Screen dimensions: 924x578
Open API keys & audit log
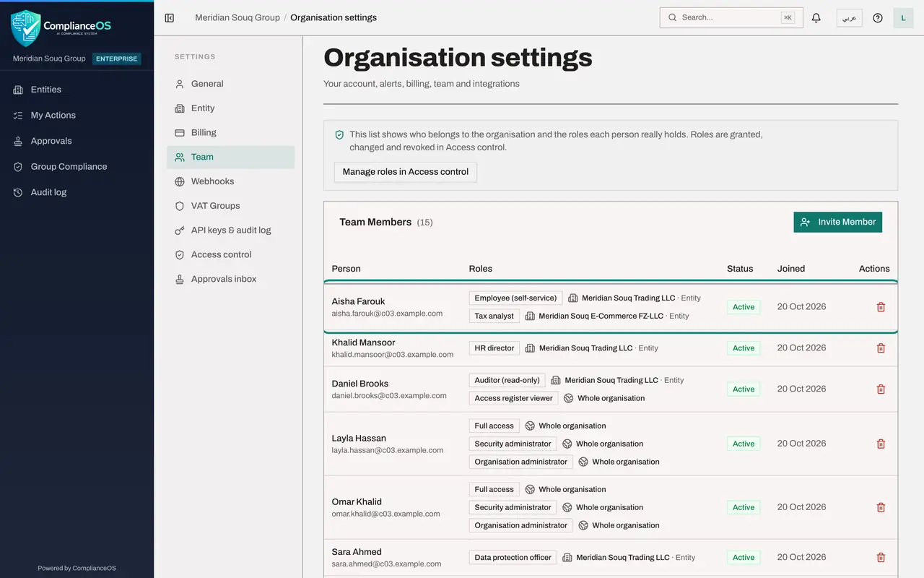click(231, 230)
